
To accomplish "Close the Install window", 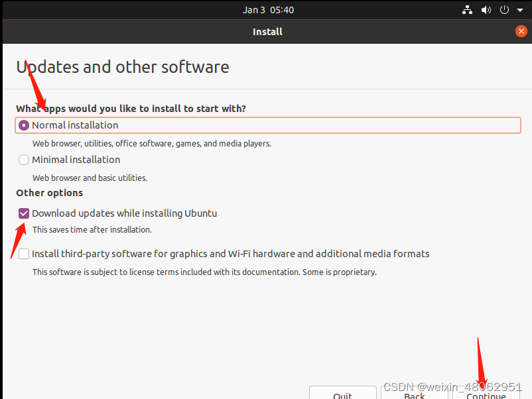I will pyautogui.click(x=521, y=31).
